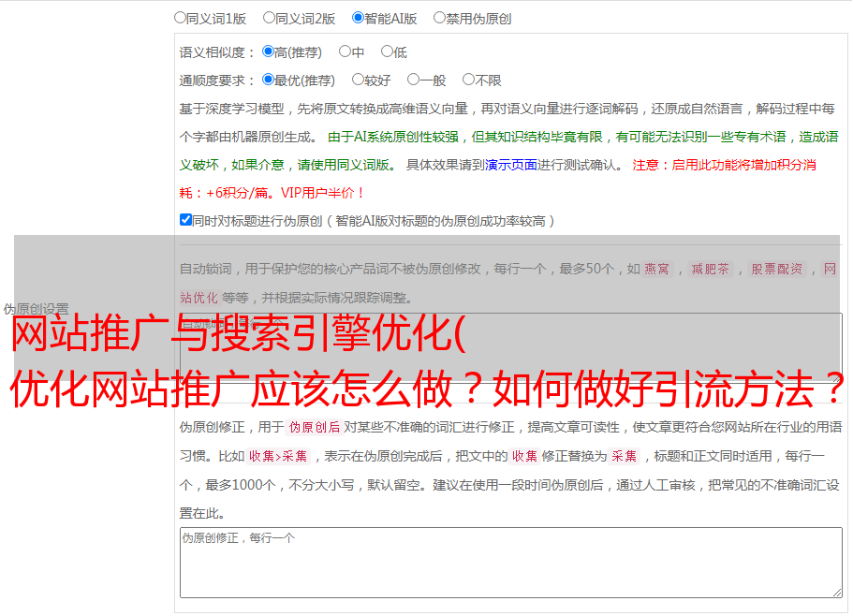This screenshot has height=616, width=853.
Task: Choose the 智能AI版 radio option
Action: click(358, 18)
